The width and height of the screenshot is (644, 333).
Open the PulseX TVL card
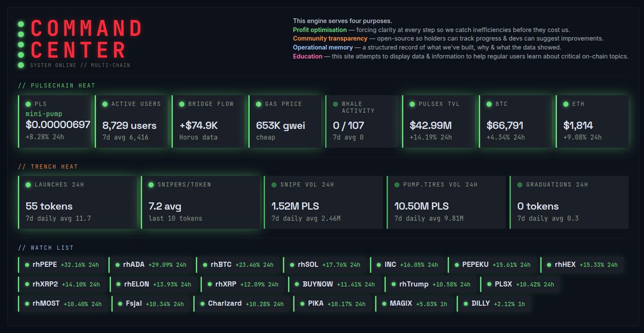coord(438,122)
